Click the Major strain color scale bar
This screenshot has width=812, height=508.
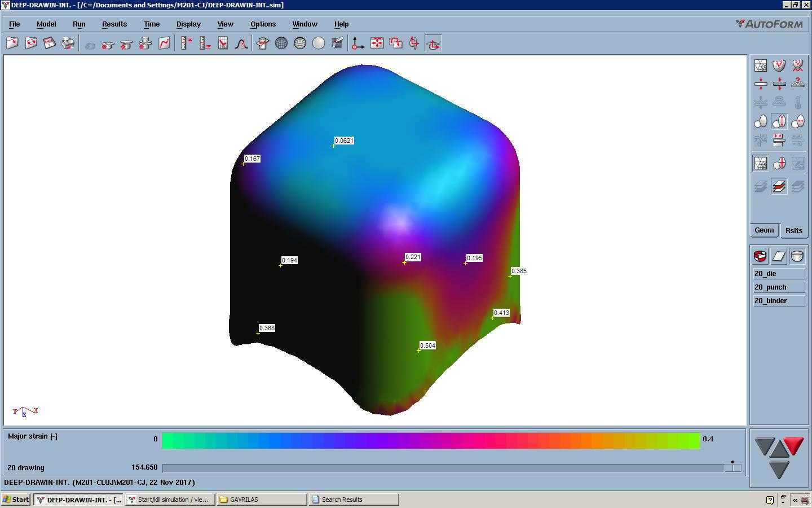coord(431,441)
